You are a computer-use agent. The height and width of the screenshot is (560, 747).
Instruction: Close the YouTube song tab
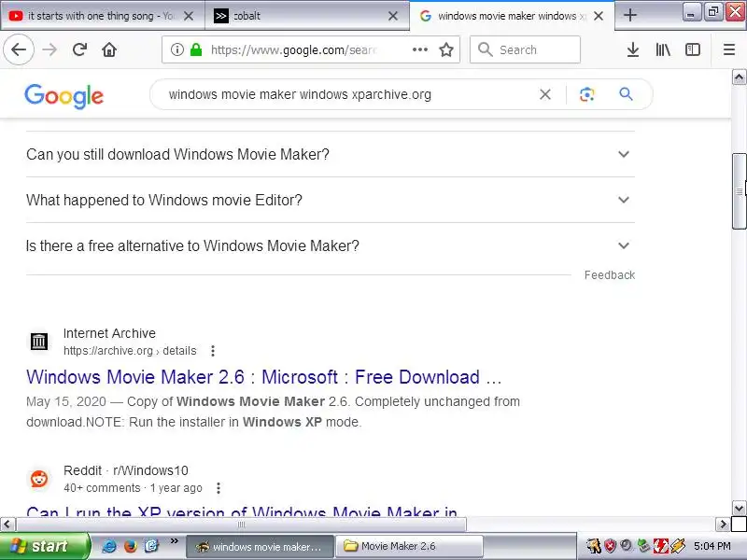189,16
